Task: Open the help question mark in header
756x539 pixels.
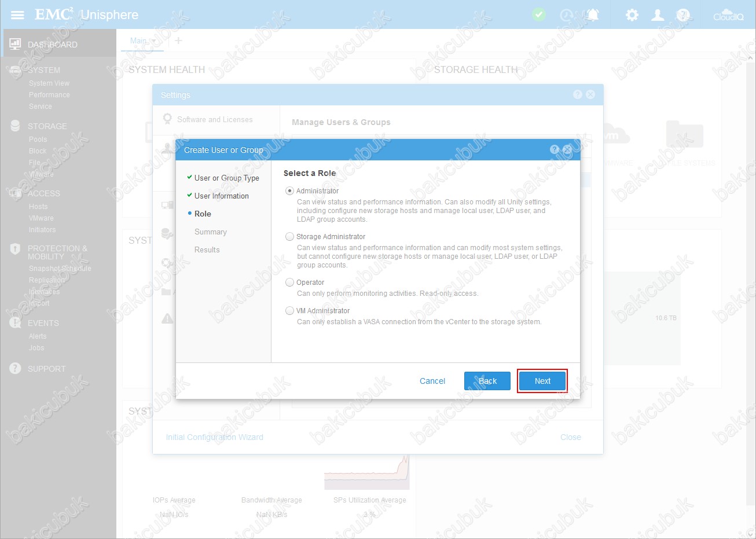Action: [x=683, y=15]
